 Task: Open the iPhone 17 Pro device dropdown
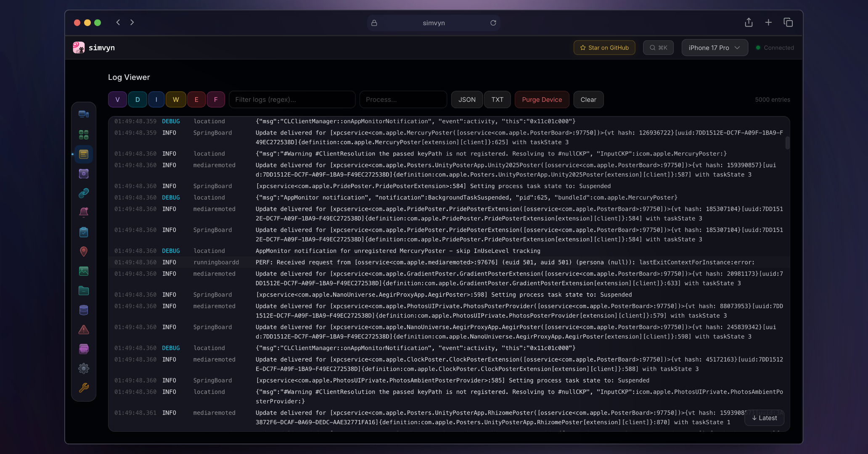pos(715,48)
